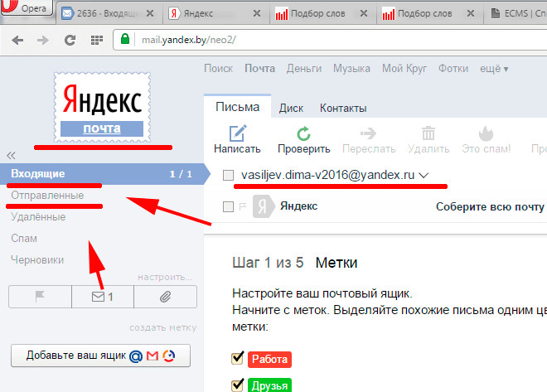Close the Яндекс browser tab

coord(257,13)
